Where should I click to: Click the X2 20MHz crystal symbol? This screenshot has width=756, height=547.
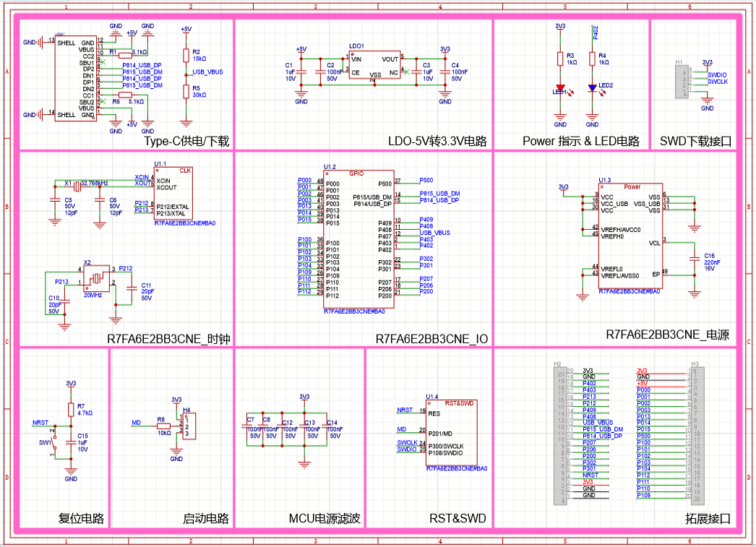pyautogui.click(x=95, y=277)
